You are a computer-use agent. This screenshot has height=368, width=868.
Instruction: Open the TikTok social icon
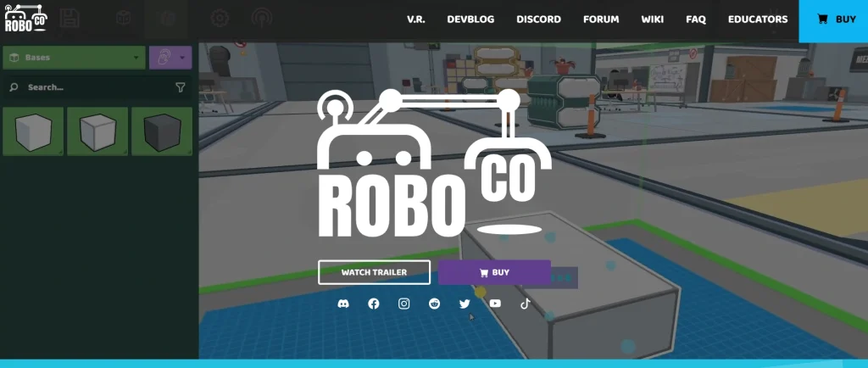coord(526,304)
